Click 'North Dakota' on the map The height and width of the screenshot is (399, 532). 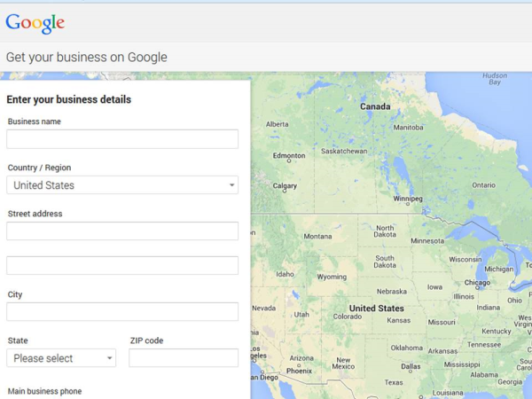tap(385, 231)
